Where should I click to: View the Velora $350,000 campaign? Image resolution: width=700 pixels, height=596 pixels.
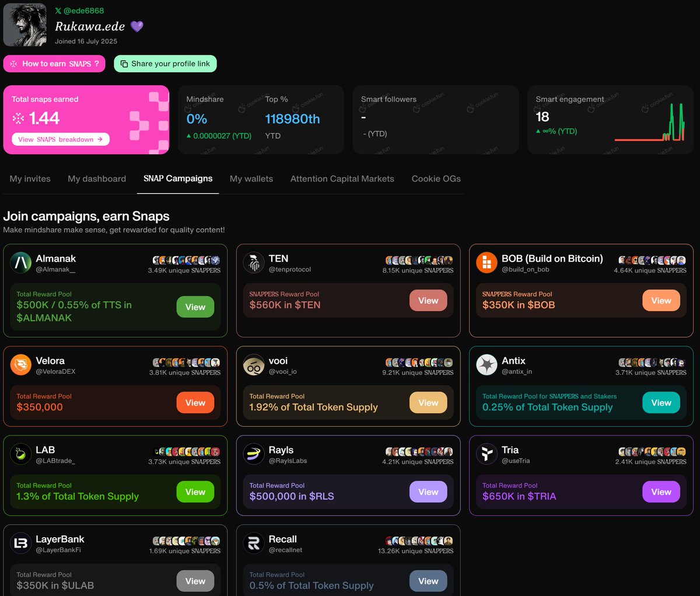point(195,403)
